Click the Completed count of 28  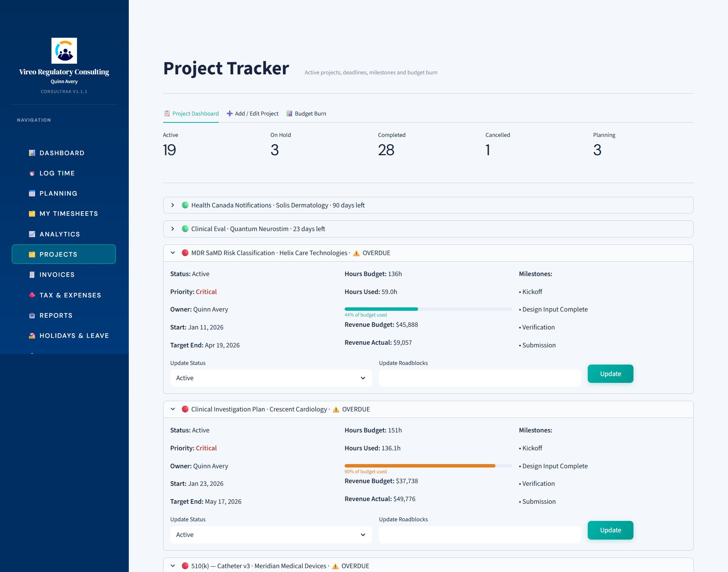pos(386,150)
